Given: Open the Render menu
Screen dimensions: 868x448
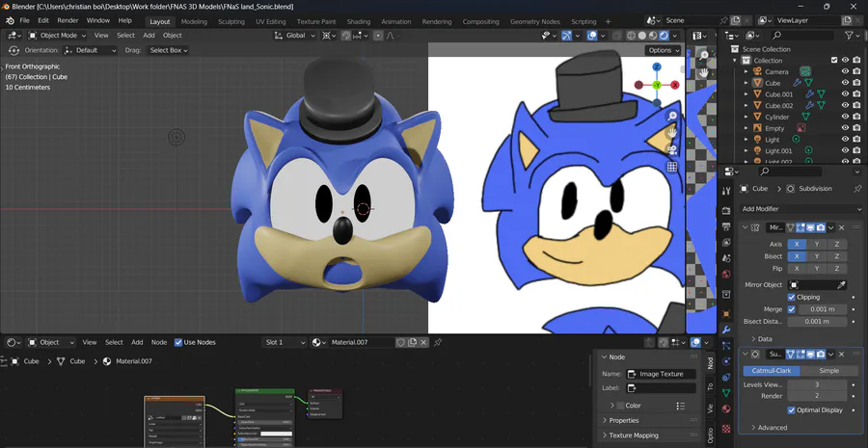Looking at the screenshot, I should coord(68,20).
